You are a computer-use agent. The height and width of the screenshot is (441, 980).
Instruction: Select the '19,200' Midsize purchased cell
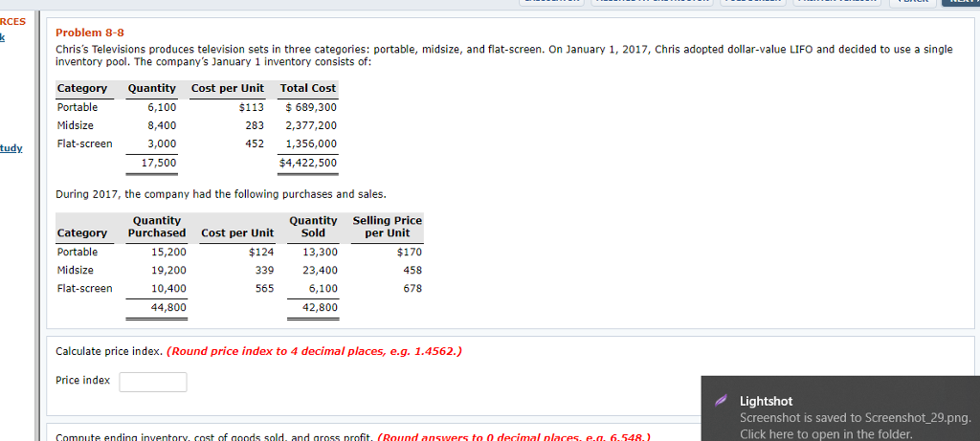[x=168, y=271]
